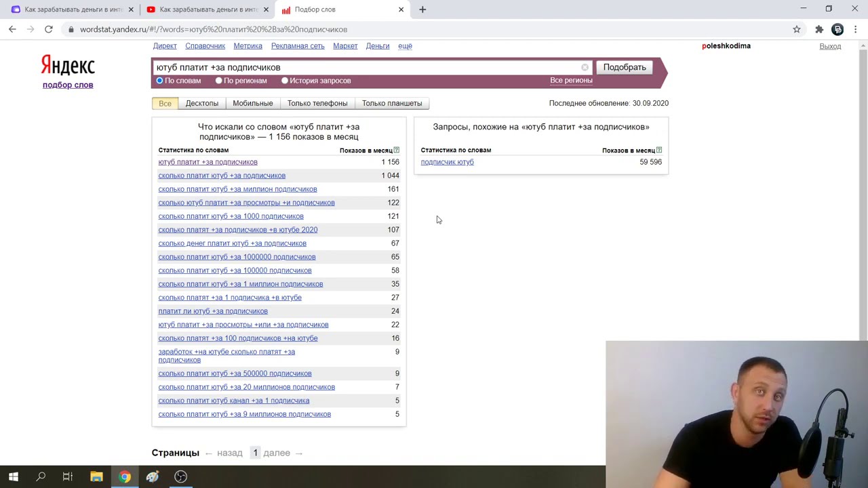Open a new browser tab
The height and width of the screenshot is (488, 868).
pyautogui.click(x=422, y=9)
